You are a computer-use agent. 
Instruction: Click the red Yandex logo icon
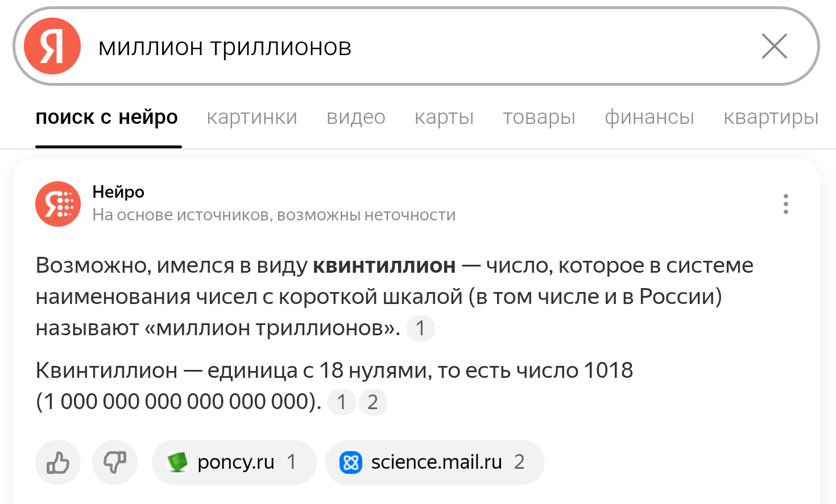click(x=52, y=46)
